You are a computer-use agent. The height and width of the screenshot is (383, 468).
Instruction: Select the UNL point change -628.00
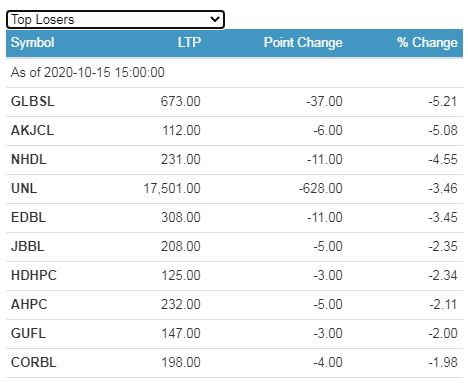coord(321,188)
